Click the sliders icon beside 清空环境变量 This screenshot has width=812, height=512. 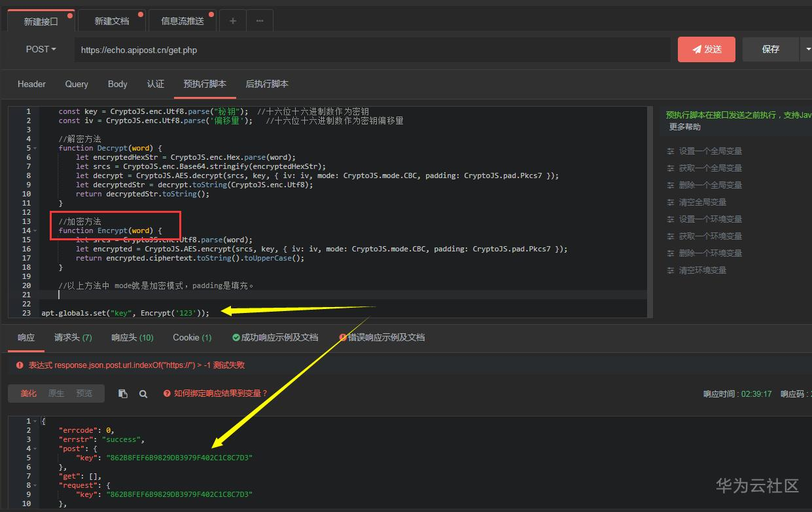click(x=671, y=270)
